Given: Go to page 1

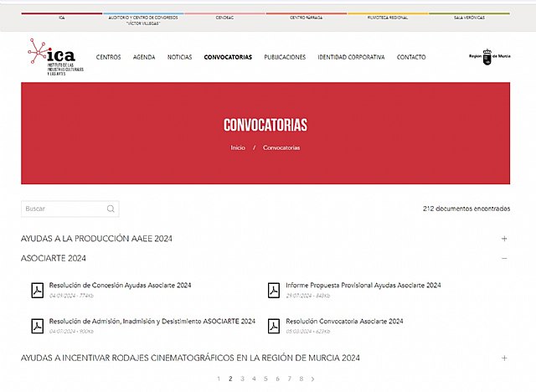Looking at the screenshot, I should pyautogui.click(x=219, y=379).
